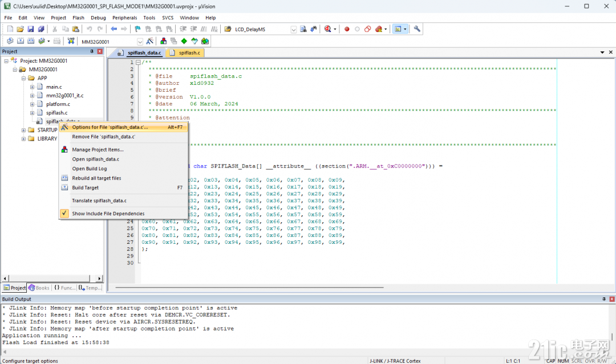This screenshot has height=364, width=616.
Task: Insert a breakpoint with the red dot icon
Action: coord(347,29)
